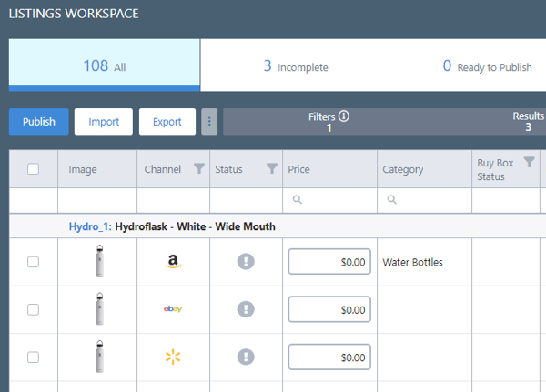Screen dimensions: 546x392
Task: Click the Publish button
Action: (x=39, y=122)
